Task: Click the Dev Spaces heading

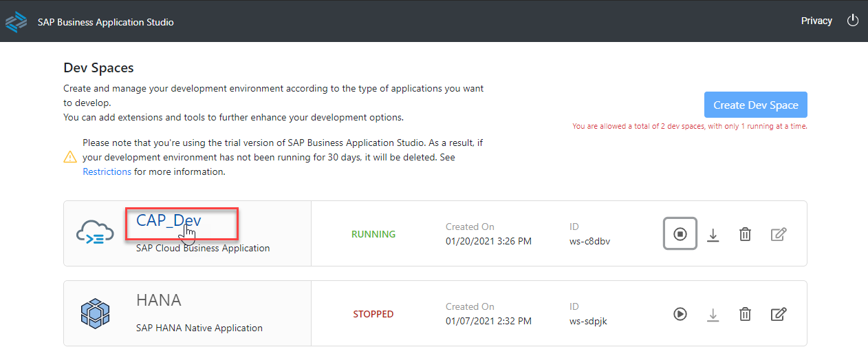Action: point(98,67)
